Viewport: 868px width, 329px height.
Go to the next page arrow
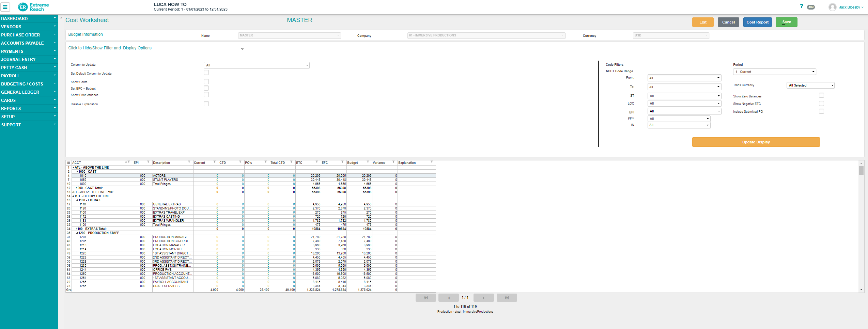coord(483,298)
